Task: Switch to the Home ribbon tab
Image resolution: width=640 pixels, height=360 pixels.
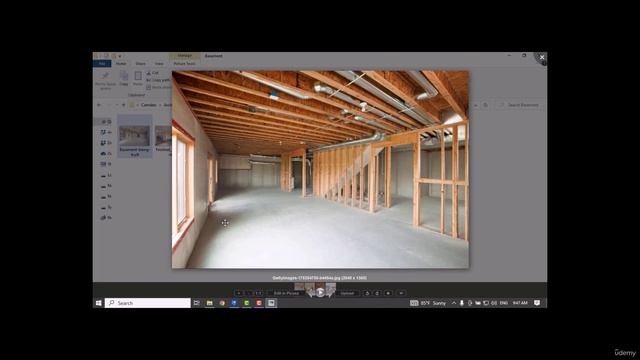Action: [x=121, y=64]
